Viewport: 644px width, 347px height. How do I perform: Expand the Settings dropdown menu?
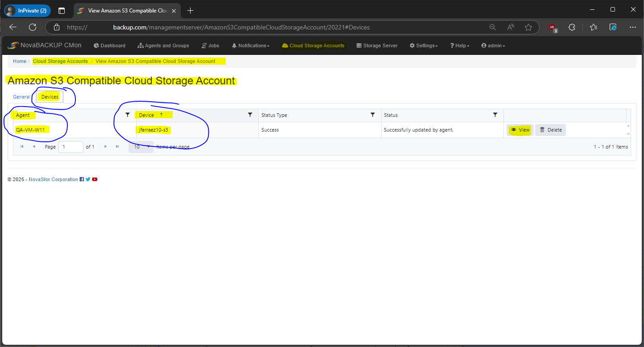424,45
